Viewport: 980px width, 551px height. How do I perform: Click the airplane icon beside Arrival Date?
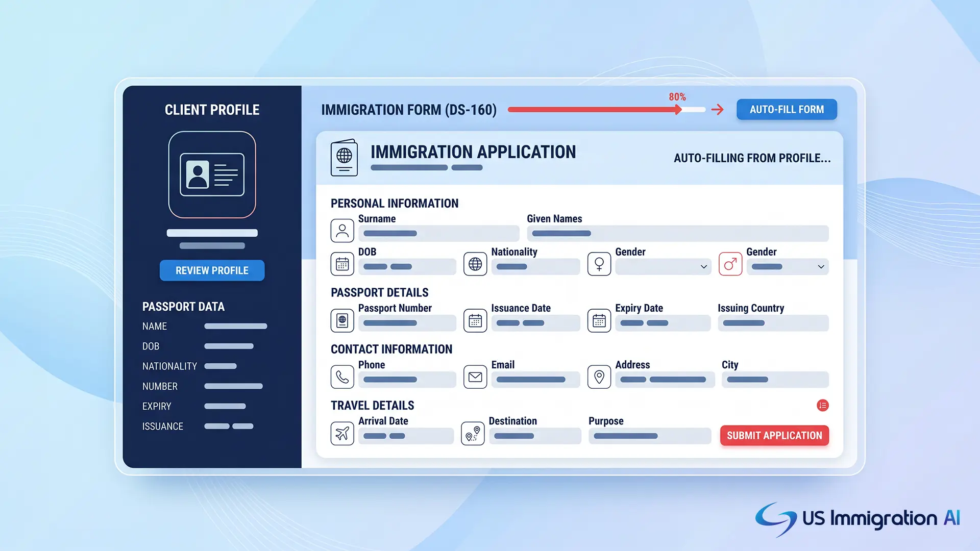click(x=342, y=434)
